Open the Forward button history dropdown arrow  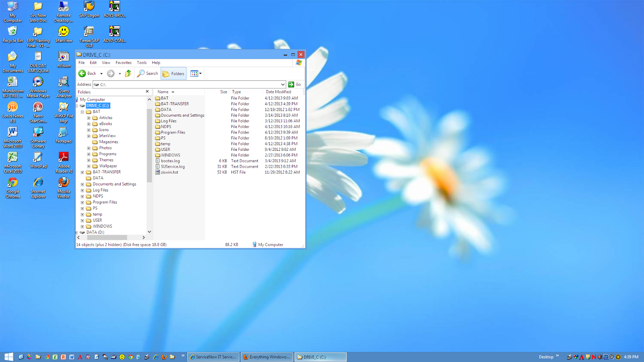(120, 74)
